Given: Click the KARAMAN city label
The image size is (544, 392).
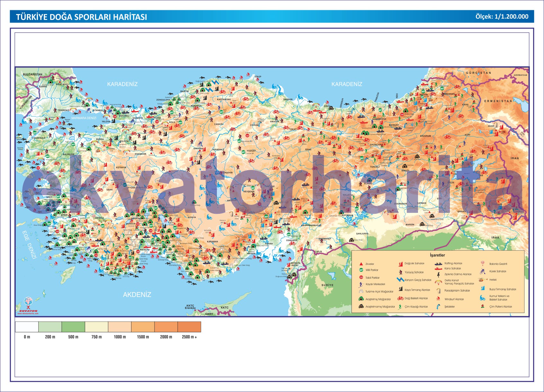Looking at the screenshot, I should point(212,242).
